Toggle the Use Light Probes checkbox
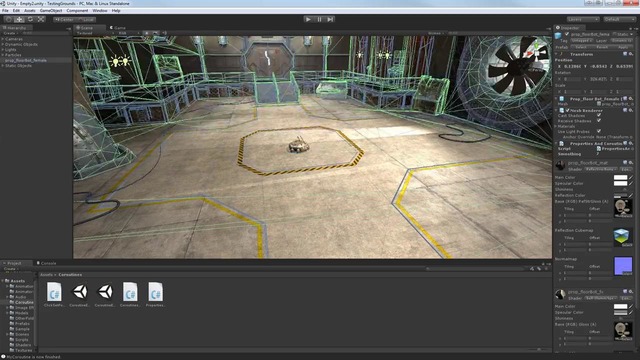 coord(599,131)
